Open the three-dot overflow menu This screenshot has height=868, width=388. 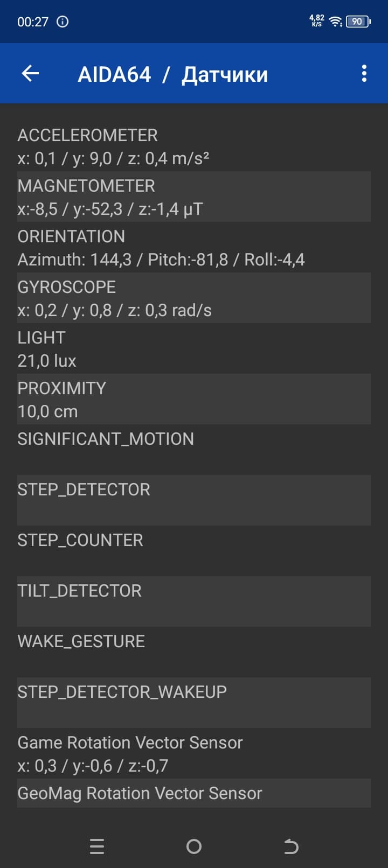tap(364, 73)
